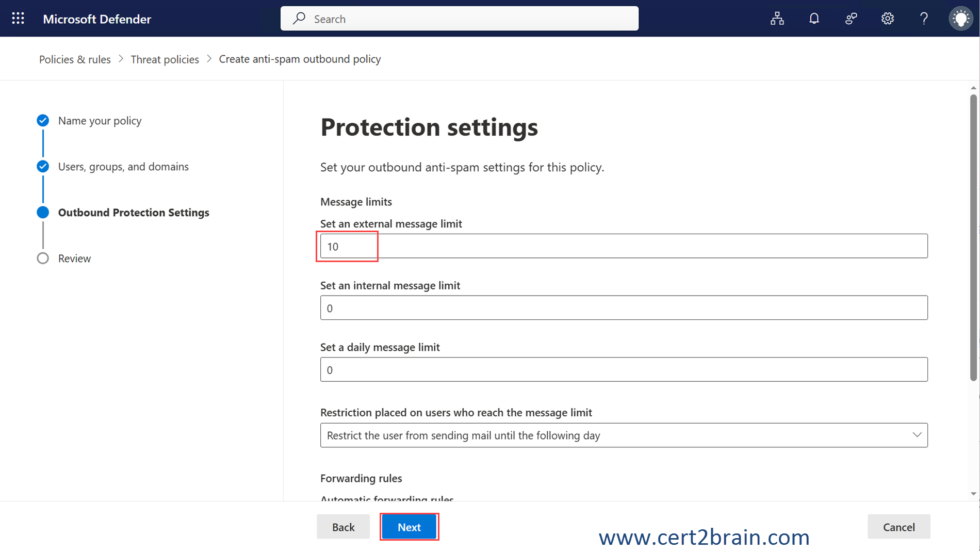Open the settings gear
Screen dimensions: 980x551
click(x=887, y=19)
